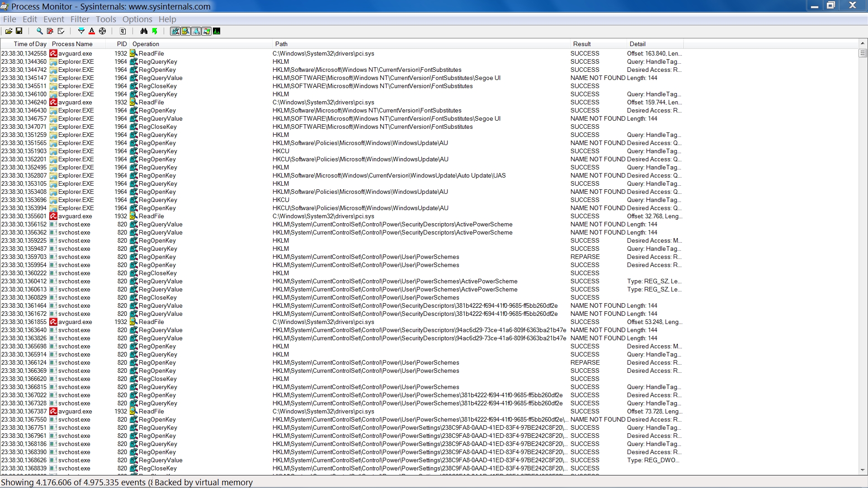Click the Open file toolbar icon
This screenshot has height=488, width=868.
pos(9,31)
